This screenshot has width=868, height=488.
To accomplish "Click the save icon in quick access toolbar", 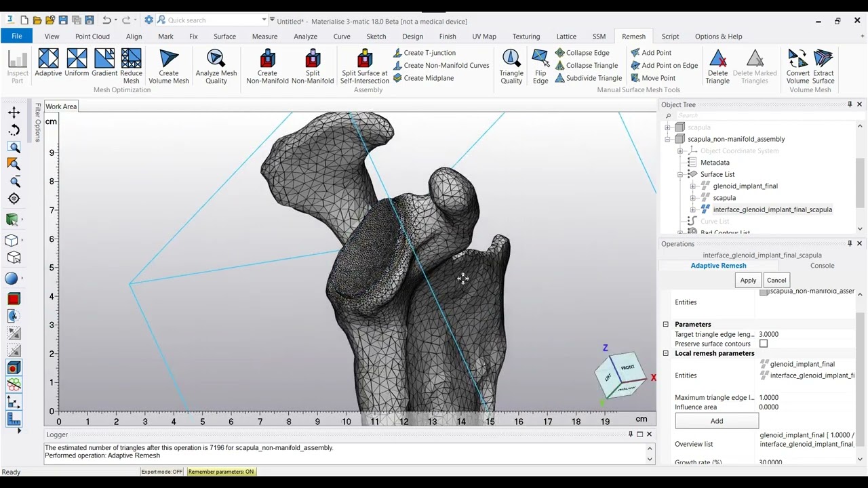I will click(63, 20).
